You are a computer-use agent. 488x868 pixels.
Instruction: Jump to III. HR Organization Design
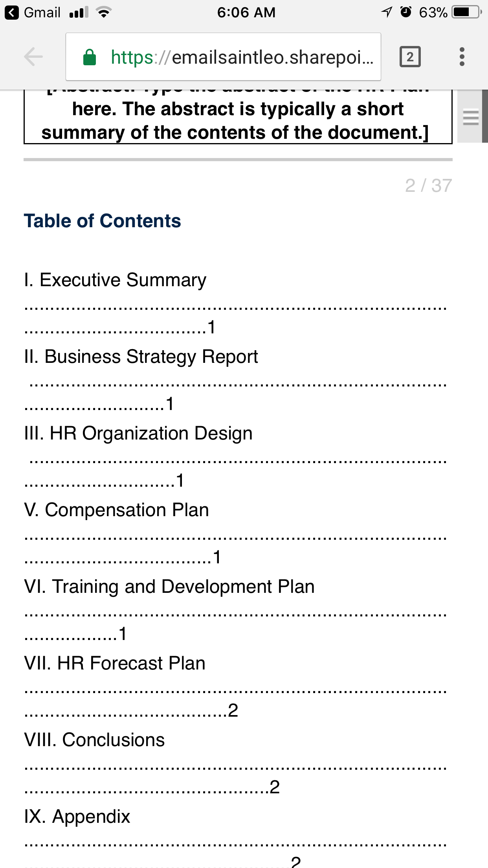(x=138, y=434)
